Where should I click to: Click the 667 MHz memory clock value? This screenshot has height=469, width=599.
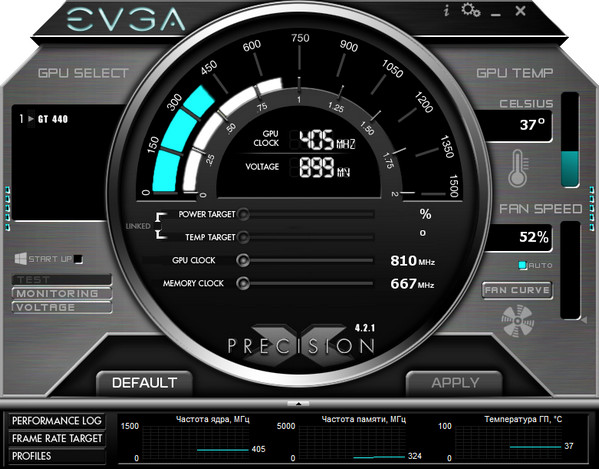pos(412,284)
